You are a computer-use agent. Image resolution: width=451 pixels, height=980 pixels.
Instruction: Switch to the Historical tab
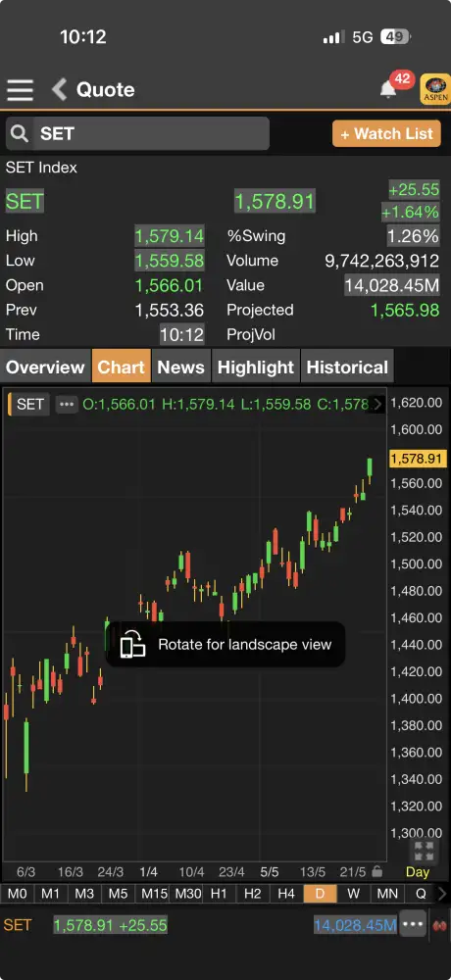click(x=347, y=367)
